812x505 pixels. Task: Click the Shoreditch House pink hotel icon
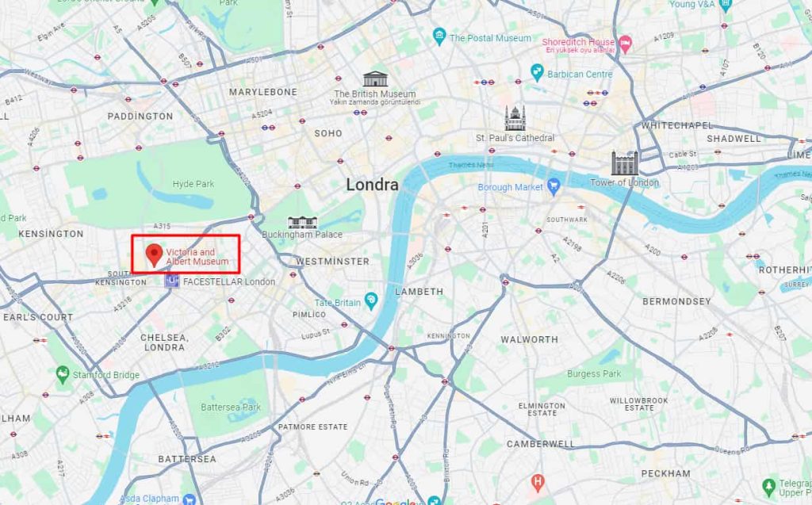626,44
